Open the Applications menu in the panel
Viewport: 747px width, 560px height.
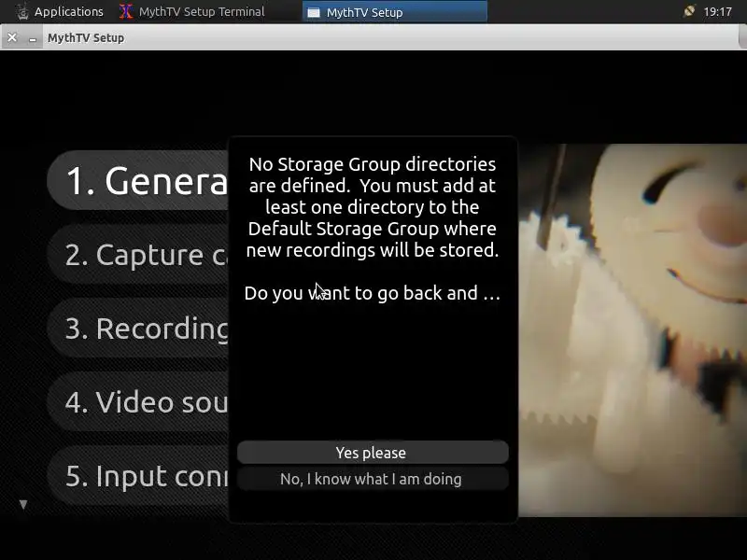pyautogui.click(x=59, y=11)
